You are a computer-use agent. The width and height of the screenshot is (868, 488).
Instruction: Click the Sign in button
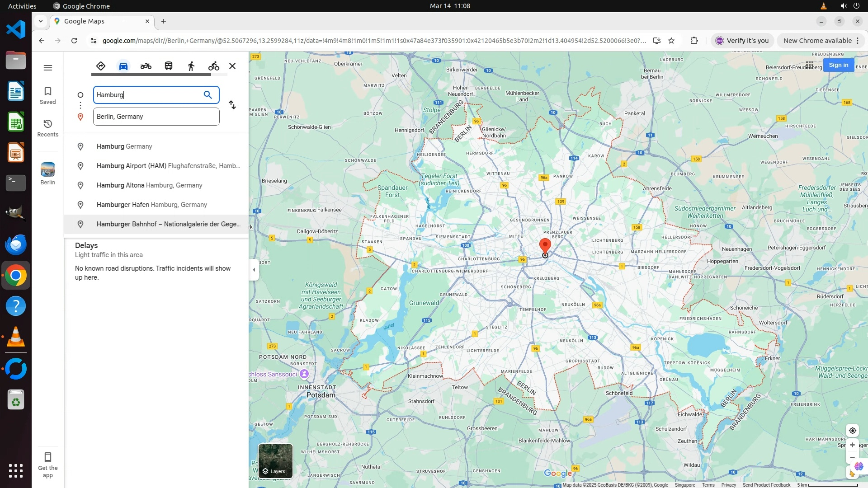(x=838, y=65)
